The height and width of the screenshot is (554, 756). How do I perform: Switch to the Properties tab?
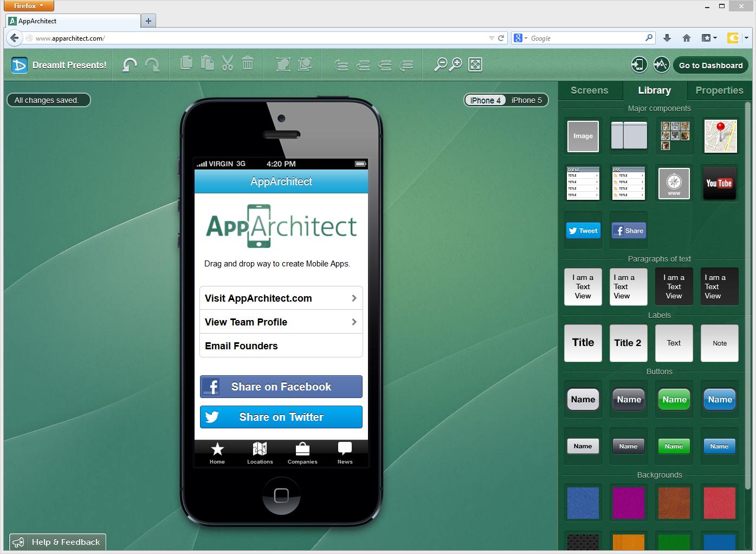point(719,90)
